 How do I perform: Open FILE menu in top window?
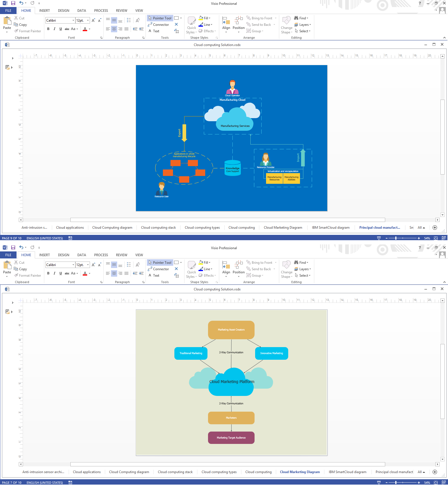coord(8,11)
